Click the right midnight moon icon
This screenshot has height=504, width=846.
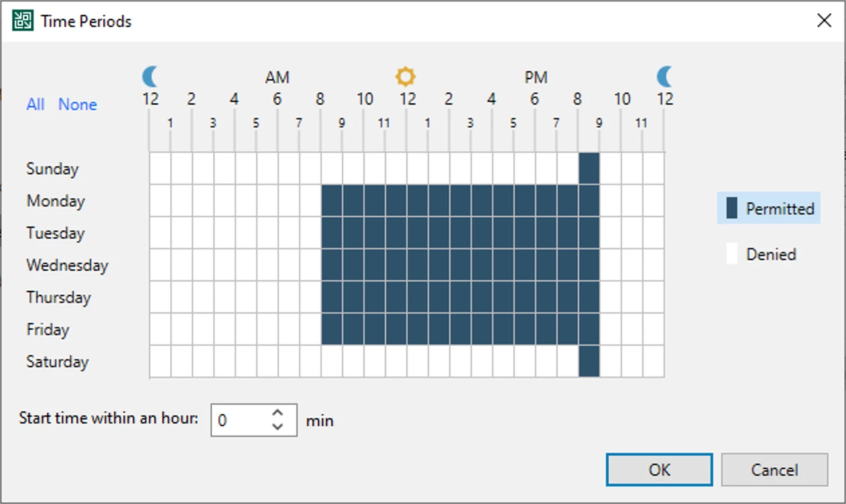point(664,76)
